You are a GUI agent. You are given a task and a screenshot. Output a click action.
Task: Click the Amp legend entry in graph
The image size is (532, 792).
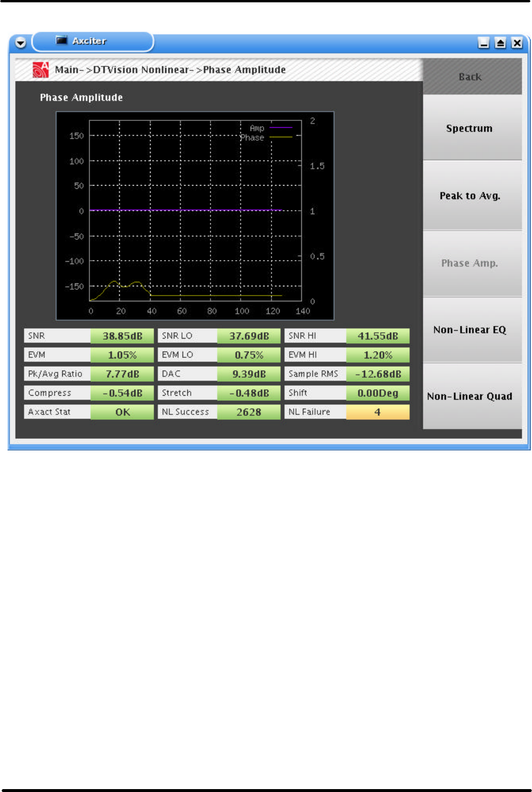[x=271, y=128]
